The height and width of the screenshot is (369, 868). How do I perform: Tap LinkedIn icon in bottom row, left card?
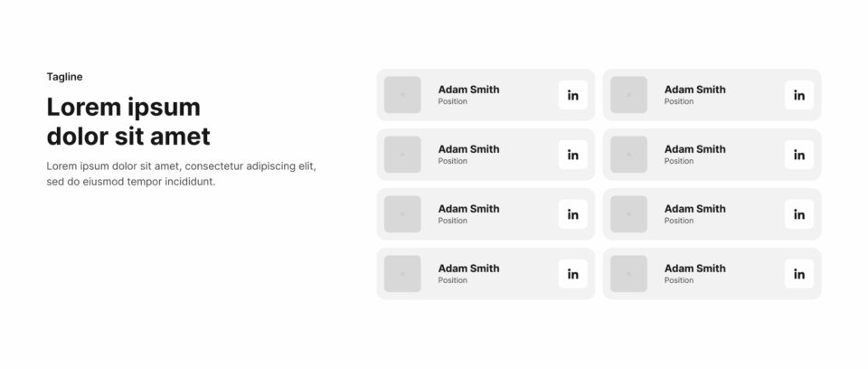[572, 274]
